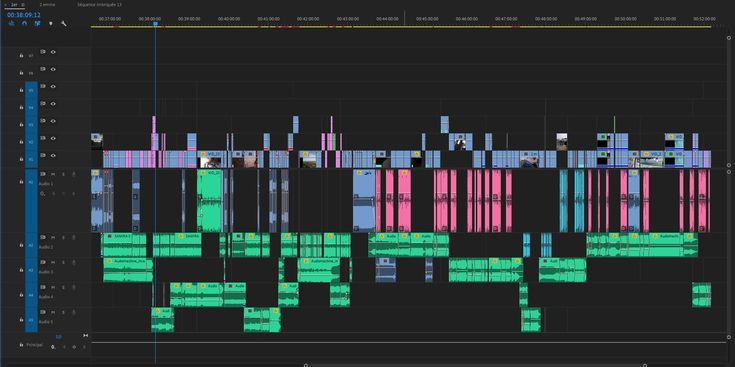Enable voice-over record on Audio 2
The width and height of the screenshot is (735, 367).
[74, 237]
